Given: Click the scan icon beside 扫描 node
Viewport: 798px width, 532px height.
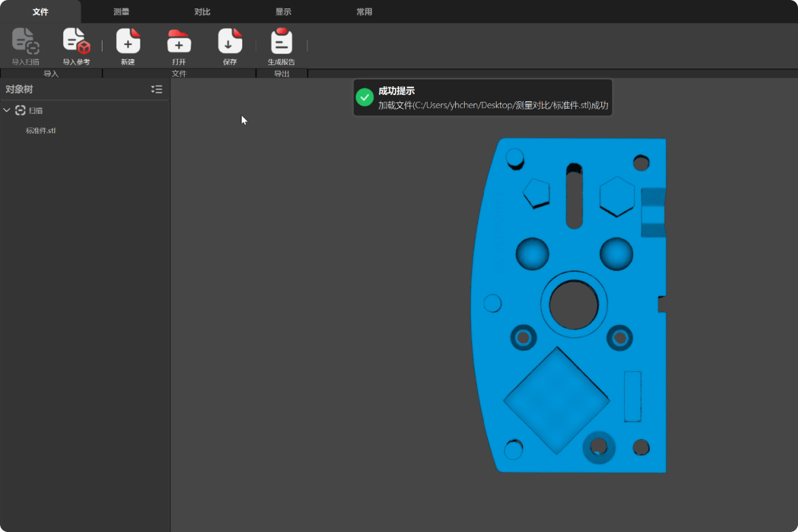Looking at the screenshot, I should 20,110.
